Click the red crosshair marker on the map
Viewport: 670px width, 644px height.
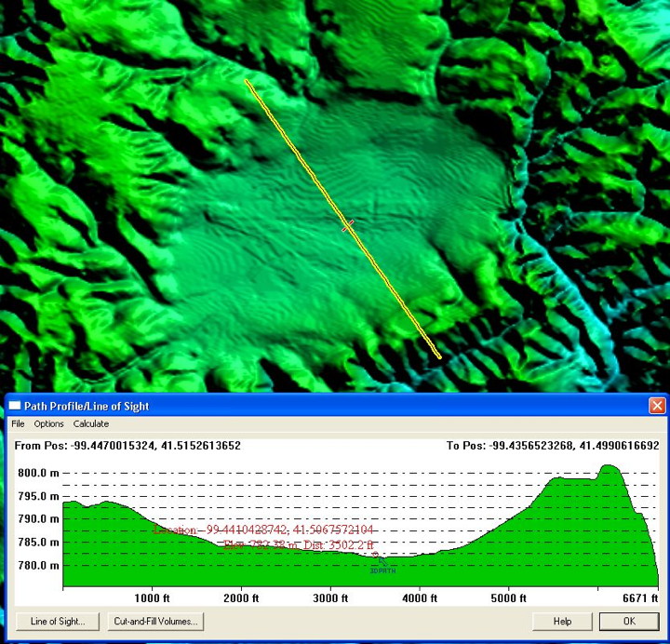point(348,224)
